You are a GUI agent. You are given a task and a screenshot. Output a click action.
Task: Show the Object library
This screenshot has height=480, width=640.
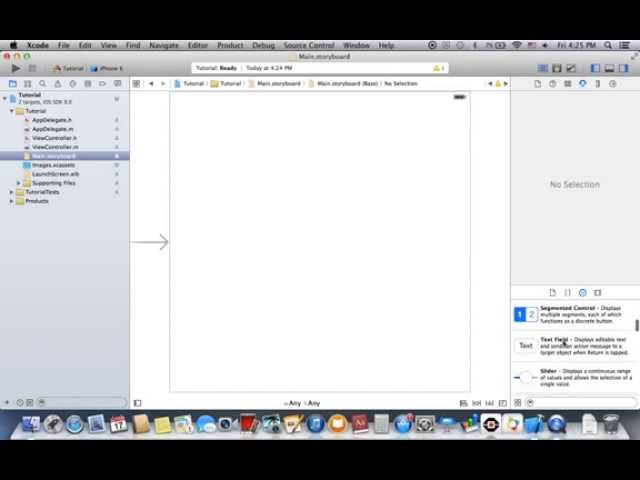tap(582, 293)
